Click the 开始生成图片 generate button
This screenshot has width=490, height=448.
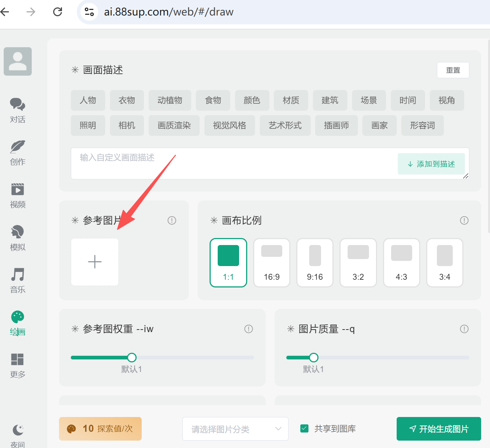pos(438,429)
